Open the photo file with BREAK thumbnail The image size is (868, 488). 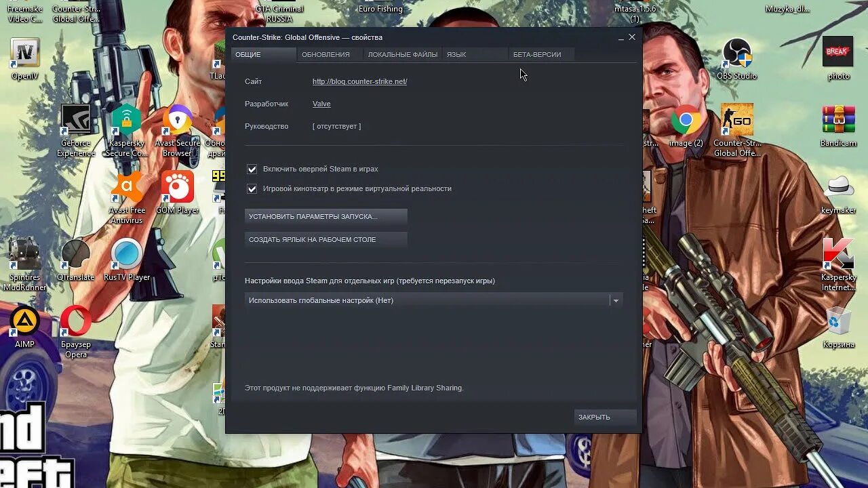(838, 59)
